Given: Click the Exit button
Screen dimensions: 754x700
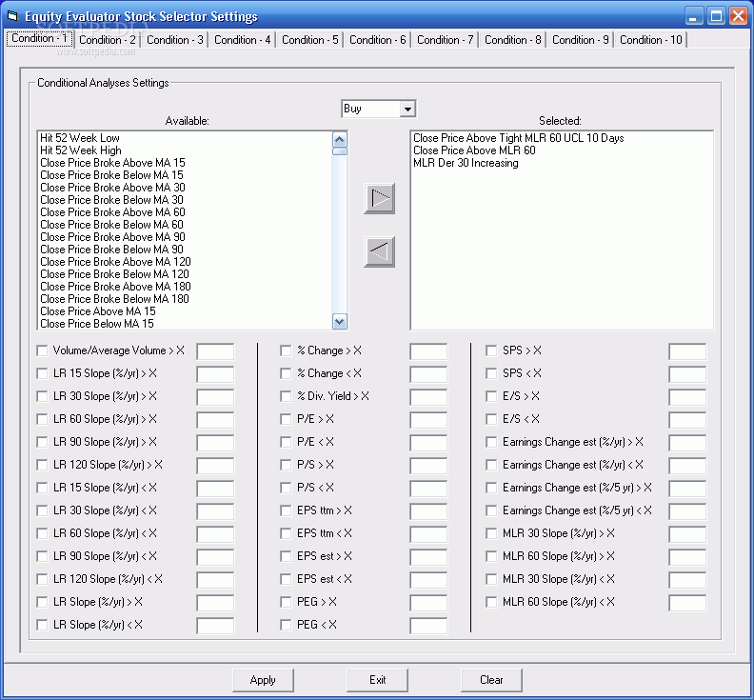Looking at the screenshot, I should tap(378, 680).
